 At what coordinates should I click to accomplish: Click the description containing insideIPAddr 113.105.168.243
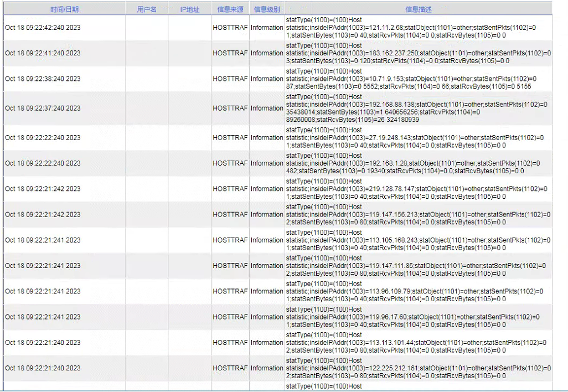coord(418,240)
